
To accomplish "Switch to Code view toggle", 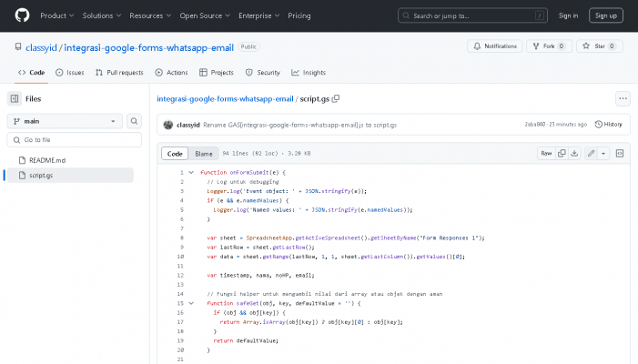I will pyautogui.click(x=175, y=154).
